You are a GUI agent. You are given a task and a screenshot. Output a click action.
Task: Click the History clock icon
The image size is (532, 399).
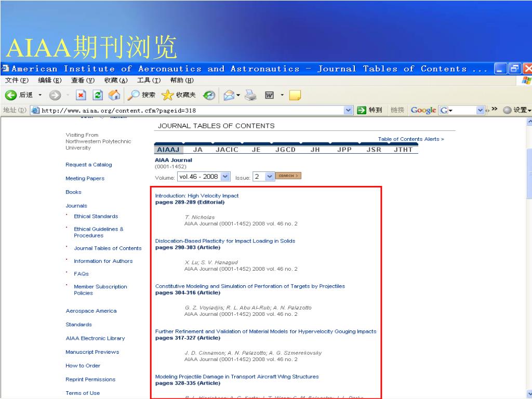tap(209, 96)
